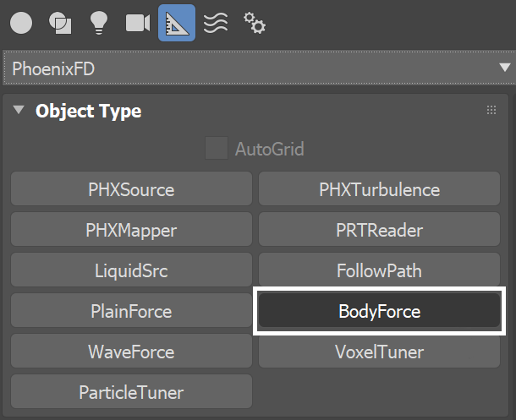Click the PHXMapper button
This screenshot has height=420, width=516.
point(132,229)
